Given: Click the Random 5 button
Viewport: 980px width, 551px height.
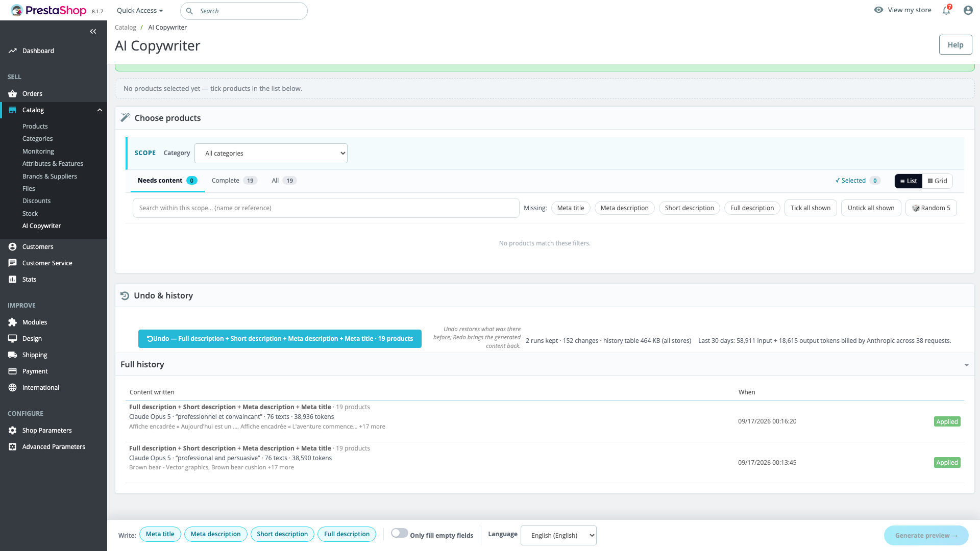Looking at the screenshot, I should 931,208.
